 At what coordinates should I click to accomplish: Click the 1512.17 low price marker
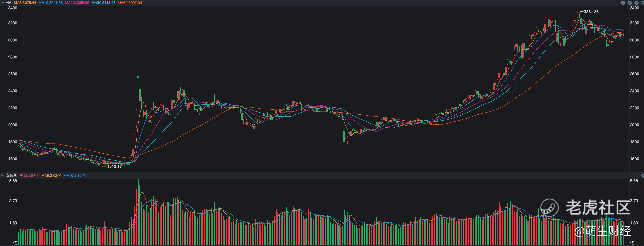113,166
